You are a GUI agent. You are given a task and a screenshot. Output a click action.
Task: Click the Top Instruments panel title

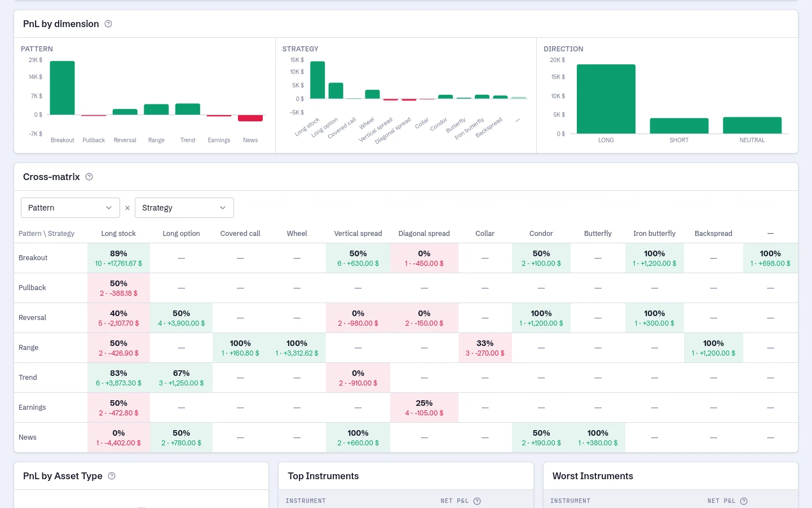pyautogui.click(x=323, y=476)
